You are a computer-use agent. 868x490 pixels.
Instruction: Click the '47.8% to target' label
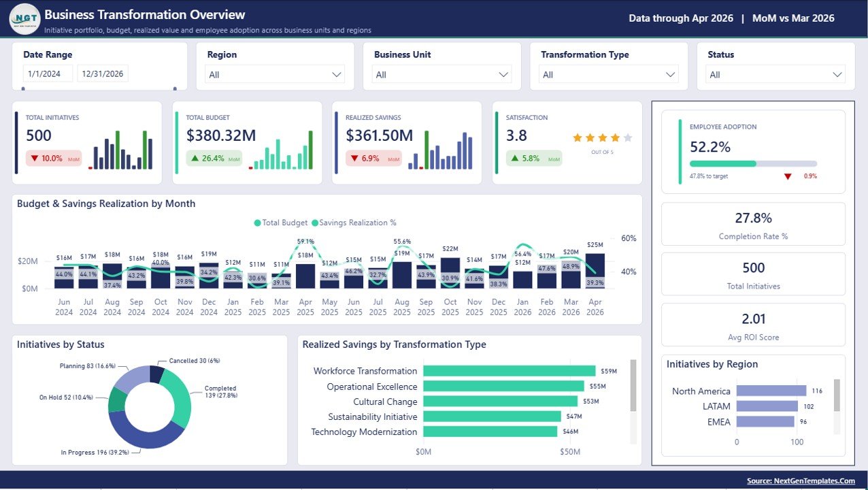click(709, 176)
